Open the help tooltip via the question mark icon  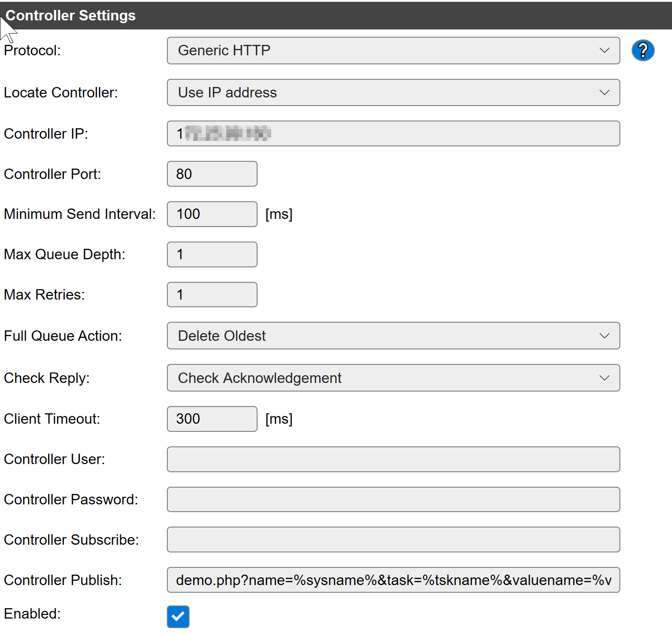643,50
